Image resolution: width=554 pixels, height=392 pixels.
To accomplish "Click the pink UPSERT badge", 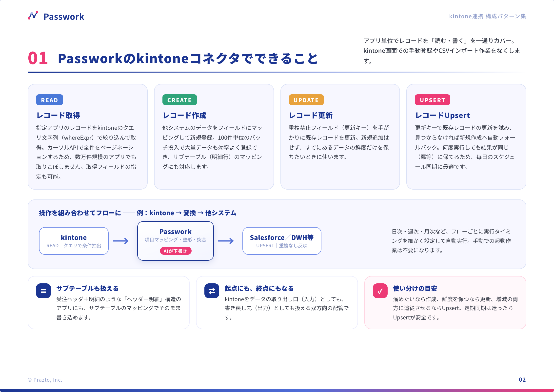I will 433,100.
